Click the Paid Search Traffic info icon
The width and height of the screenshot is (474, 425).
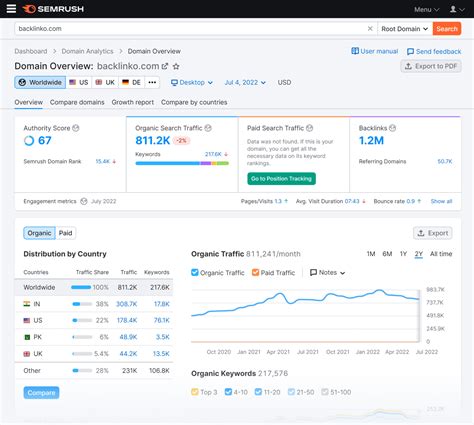tap(310, 128)
